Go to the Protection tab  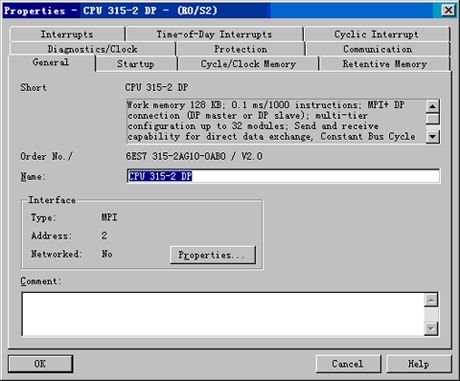[x=240, y=49]
